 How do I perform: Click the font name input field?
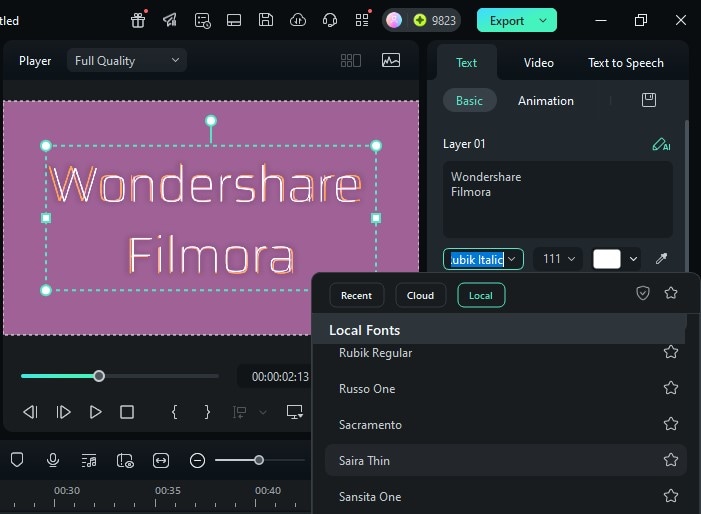tap(477, 259)
